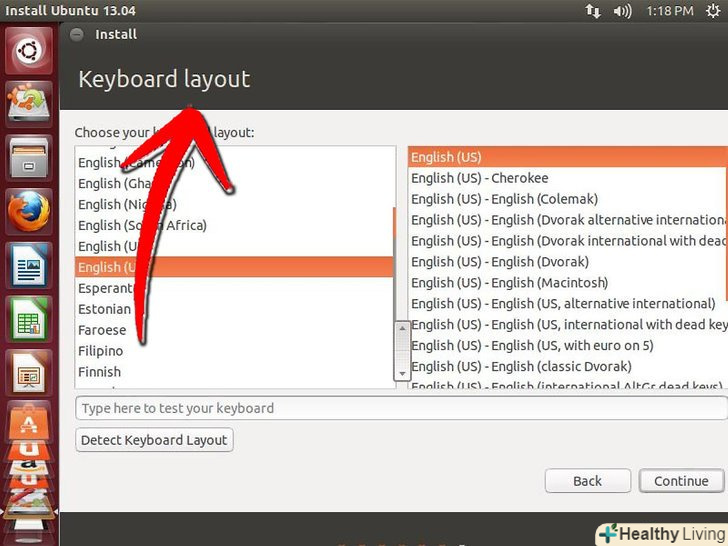Open the sound volume indicator

point(622,11)
